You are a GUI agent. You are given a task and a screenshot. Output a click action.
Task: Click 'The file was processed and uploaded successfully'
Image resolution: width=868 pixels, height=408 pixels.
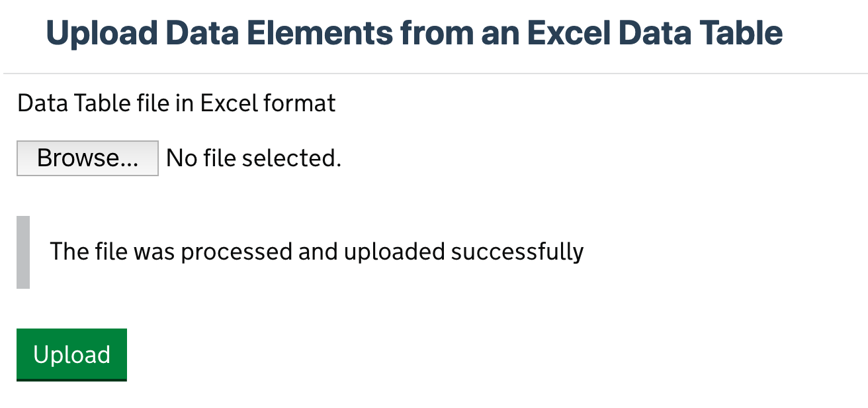pos(316,251)
